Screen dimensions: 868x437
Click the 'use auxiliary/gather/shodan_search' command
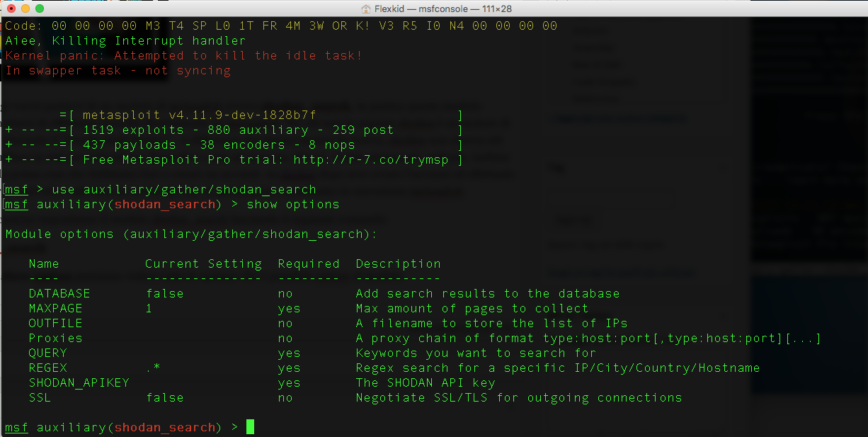[x=184, y=189]
